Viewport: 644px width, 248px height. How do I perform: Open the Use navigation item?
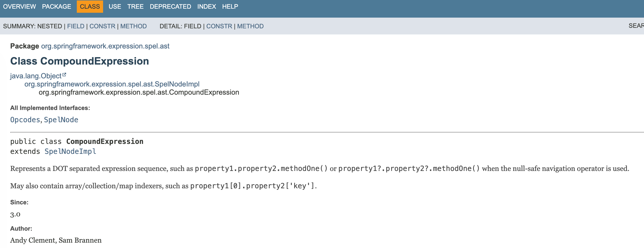tap(115, 7)
